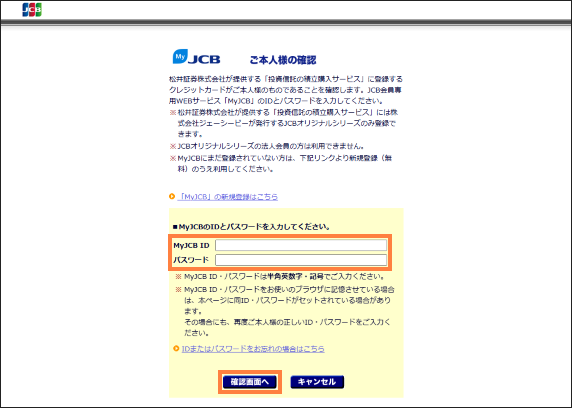This screenshot has width=572, height=408.
Task: Click orange bullet icon beside forgot password link
Action: coord(176,349)
